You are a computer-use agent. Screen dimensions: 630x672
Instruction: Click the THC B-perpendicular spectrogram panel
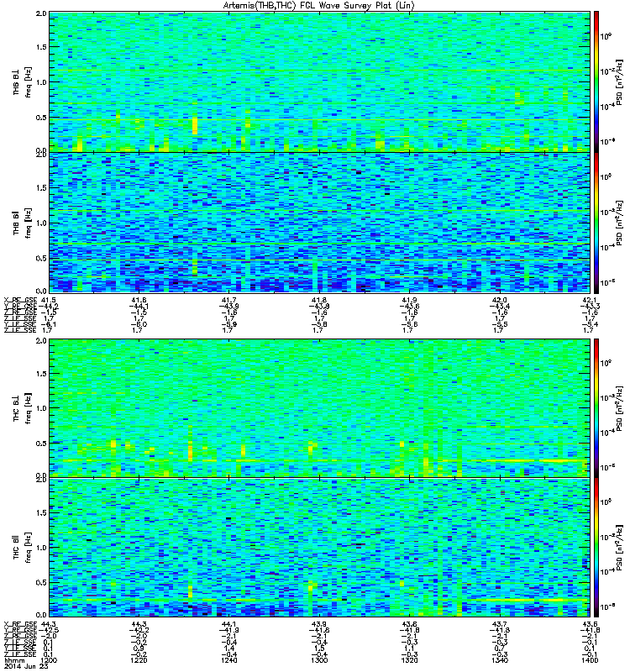tap(320, 408)
